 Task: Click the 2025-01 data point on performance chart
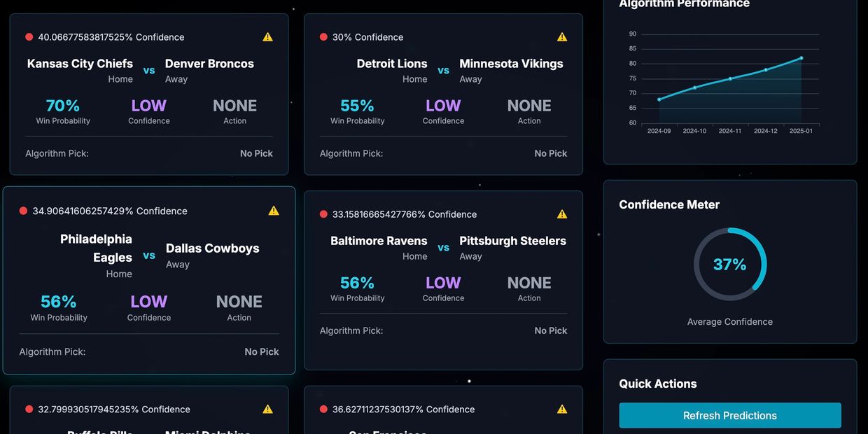coord(801,58)
